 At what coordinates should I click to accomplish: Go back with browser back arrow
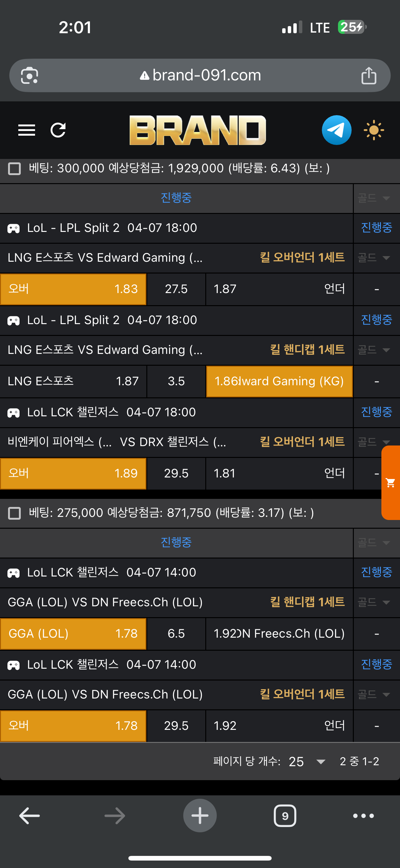(x=30, y=816)
